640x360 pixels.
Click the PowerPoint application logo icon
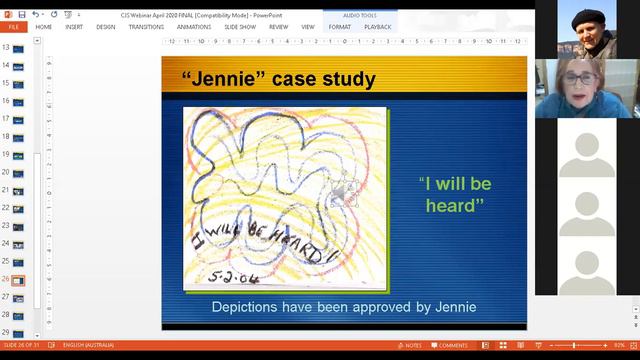(x=8, y=15)
